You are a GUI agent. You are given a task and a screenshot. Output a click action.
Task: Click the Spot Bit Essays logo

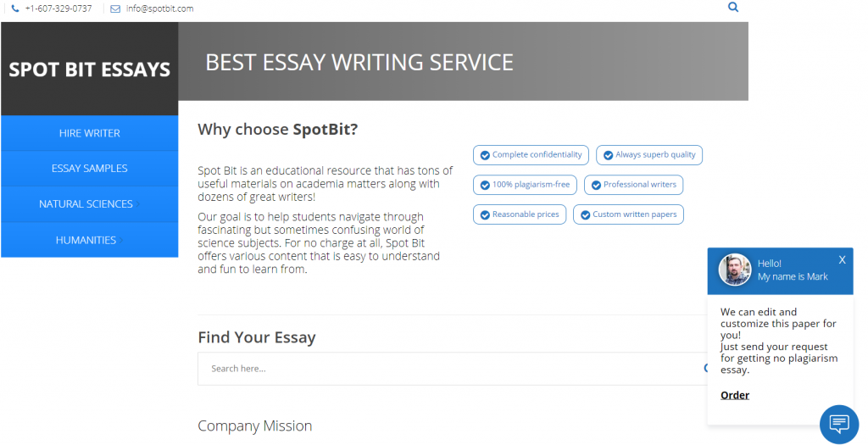[90, 70]
